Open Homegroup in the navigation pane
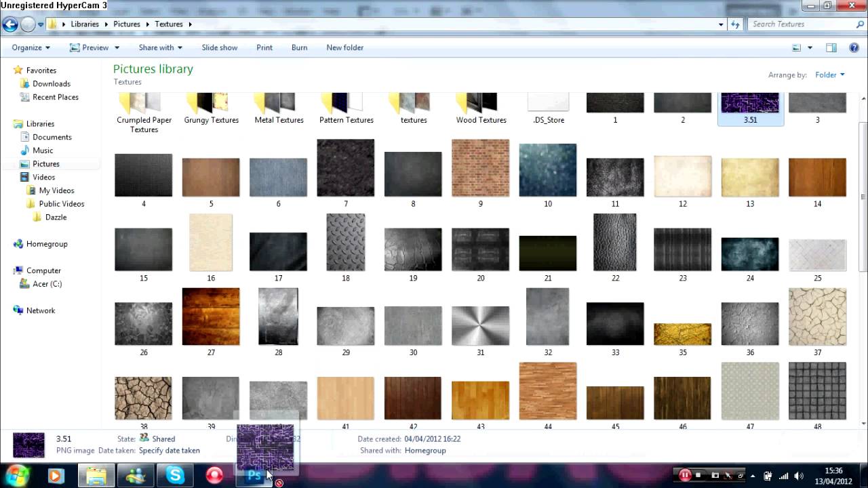868x488 pixels. click(47, 244)
